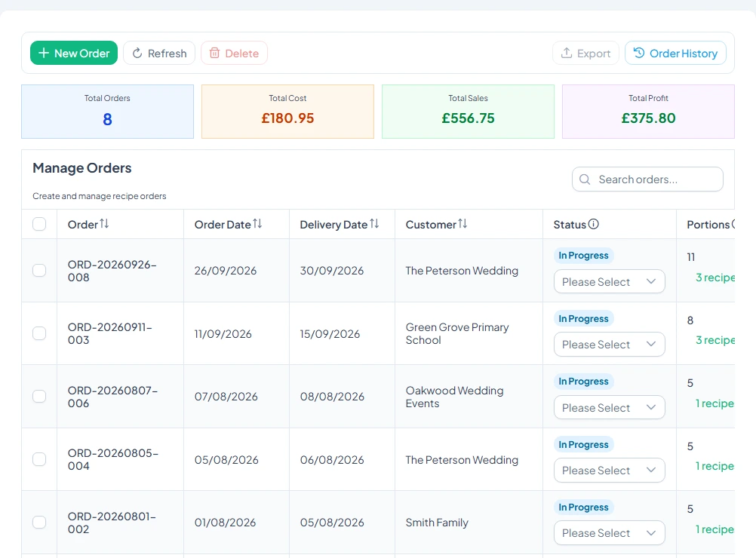Click In Progress badge for ORD-20260805-004
Screen dimensions: 756x558
point(583,444)
